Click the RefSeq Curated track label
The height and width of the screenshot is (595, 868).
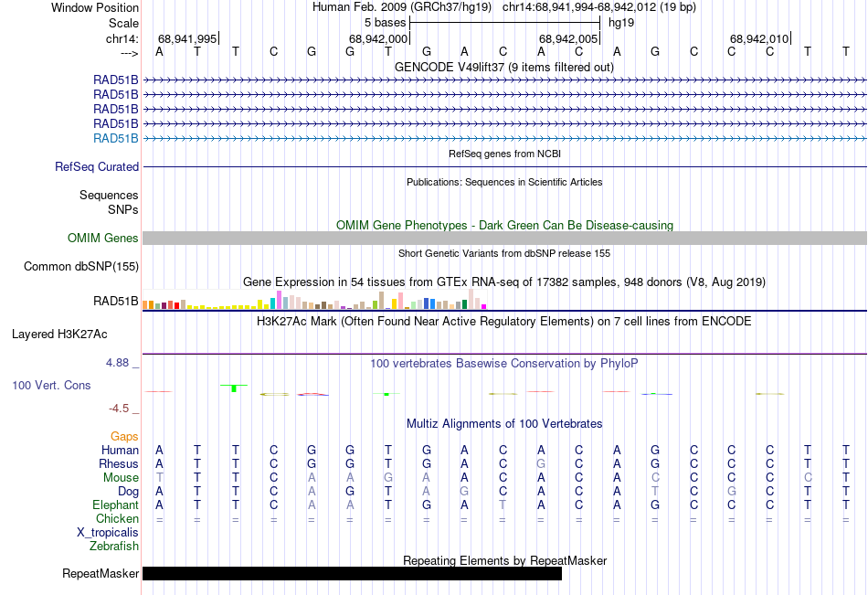[97, 166]
